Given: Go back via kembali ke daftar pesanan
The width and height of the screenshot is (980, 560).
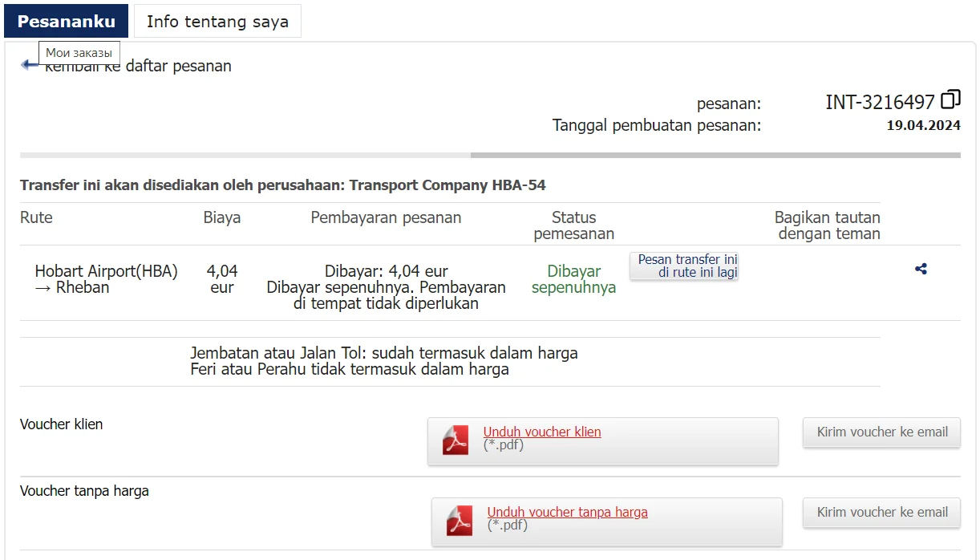Looking at the screenshot, I should [138, 66].
